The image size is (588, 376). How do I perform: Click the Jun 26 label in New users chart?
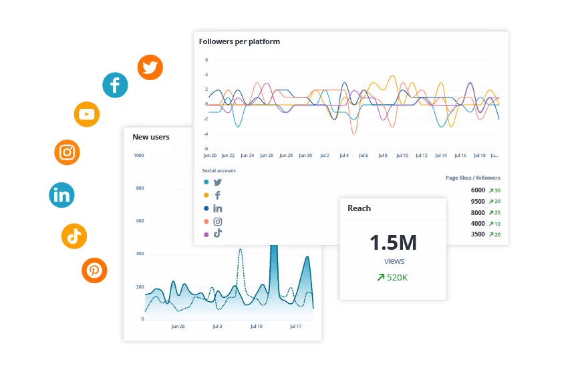[x=178, y=327]
